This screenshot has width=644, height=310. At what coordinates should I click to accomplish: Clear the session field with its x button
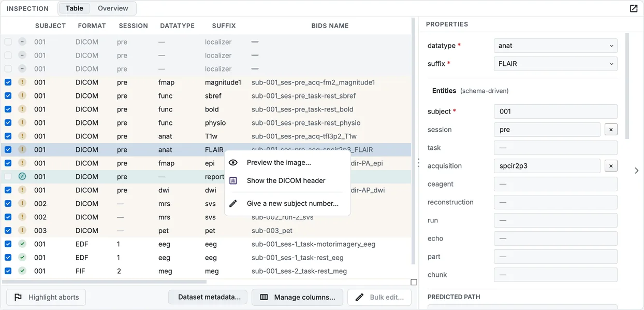point(611,130)
